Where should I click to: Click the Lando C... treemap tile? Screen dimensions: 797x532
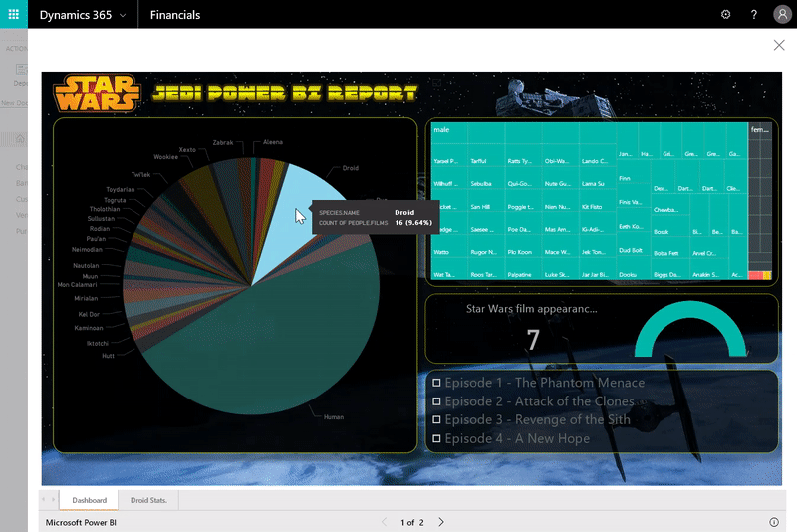coord(597,155)
